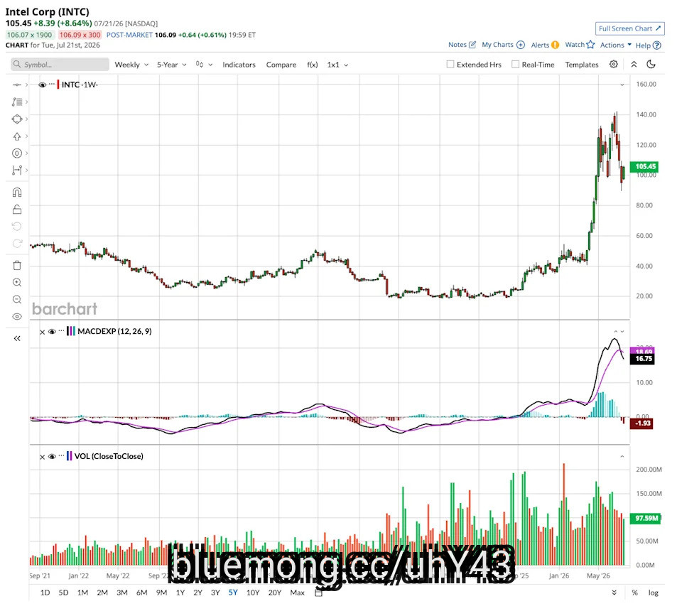682x616 pixels.
Task: Expand bottom panel double chevron
Action: coord(614,593)
